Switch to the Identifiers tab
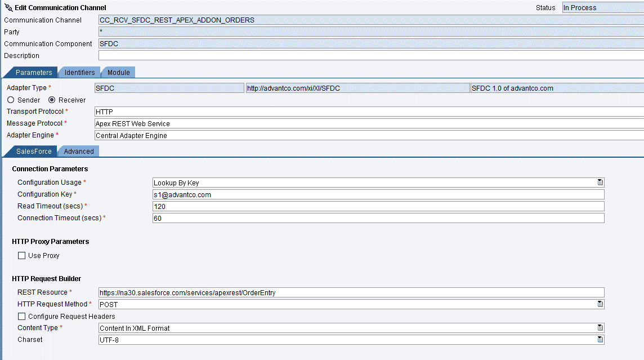Viewport: 644px width, 360px height. point(79,72)
